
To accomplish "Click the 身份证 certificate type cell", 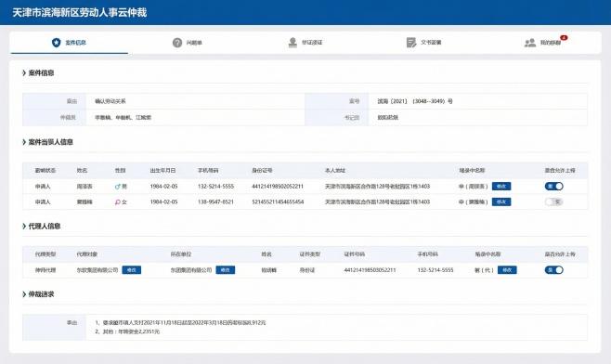I will pyautogui.click(x=307, y=269).
